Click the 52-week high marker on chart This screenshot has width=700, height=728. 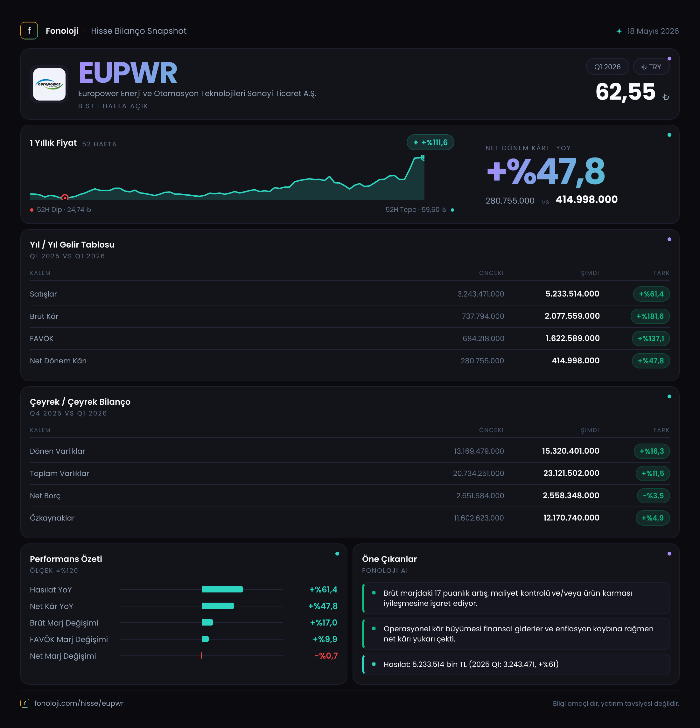[x=423, y=158]
